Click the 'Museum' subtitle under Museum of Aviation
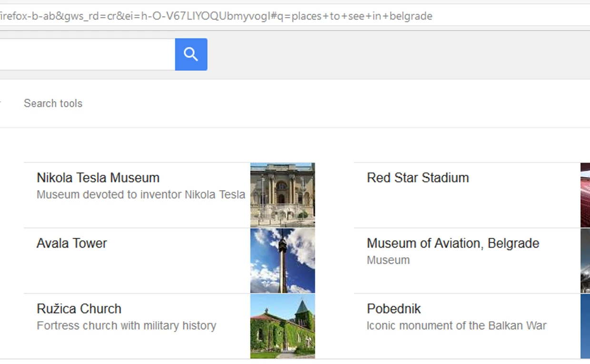Image resolution: width=590 pixels, height=364 pixels. 388,260
